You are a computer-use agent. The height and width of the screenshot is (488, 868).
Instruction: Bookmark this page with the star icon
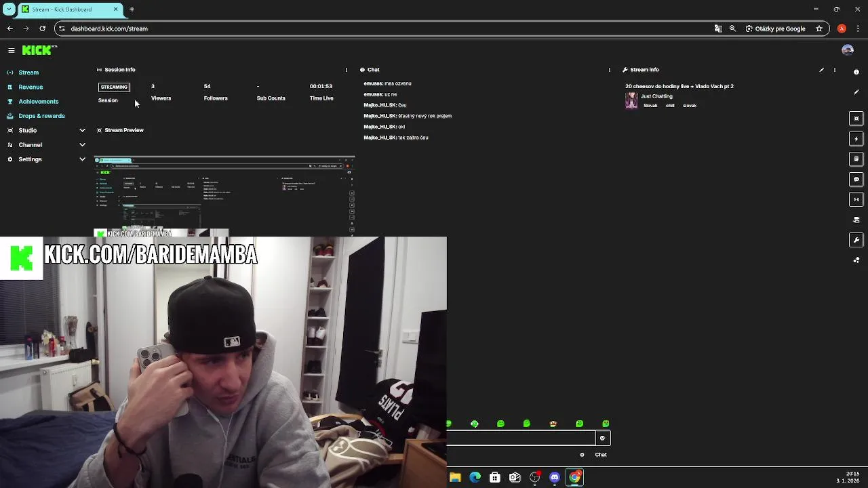tap(819, 28)
